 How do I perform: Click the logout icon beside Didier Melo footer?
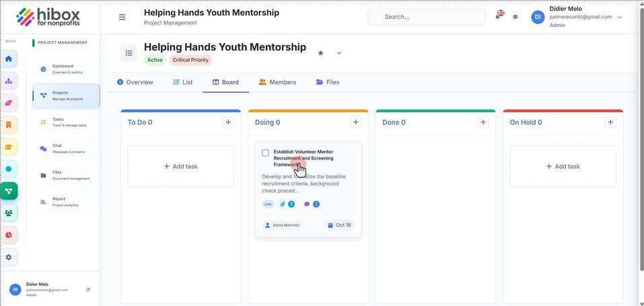pyautogui.click(x=88, y=290)
